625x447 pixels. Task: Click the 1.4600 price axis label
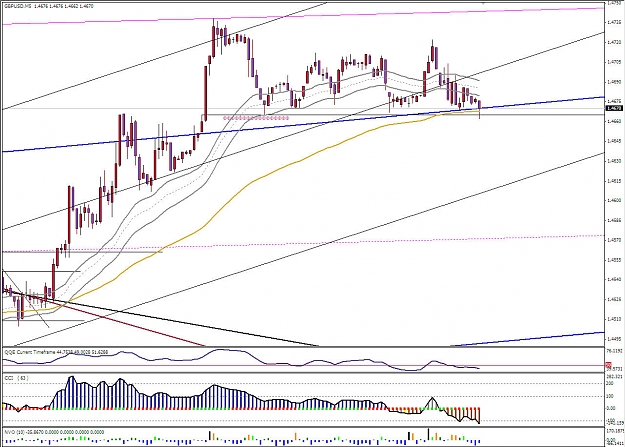[614, 201]
